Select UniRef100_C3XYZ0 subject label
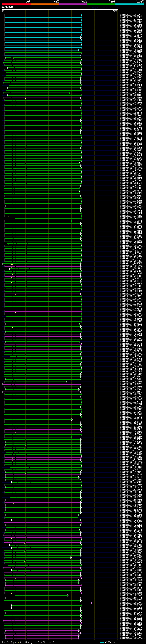This screenshot has height=644, width=146. click(x=131, y=82)
